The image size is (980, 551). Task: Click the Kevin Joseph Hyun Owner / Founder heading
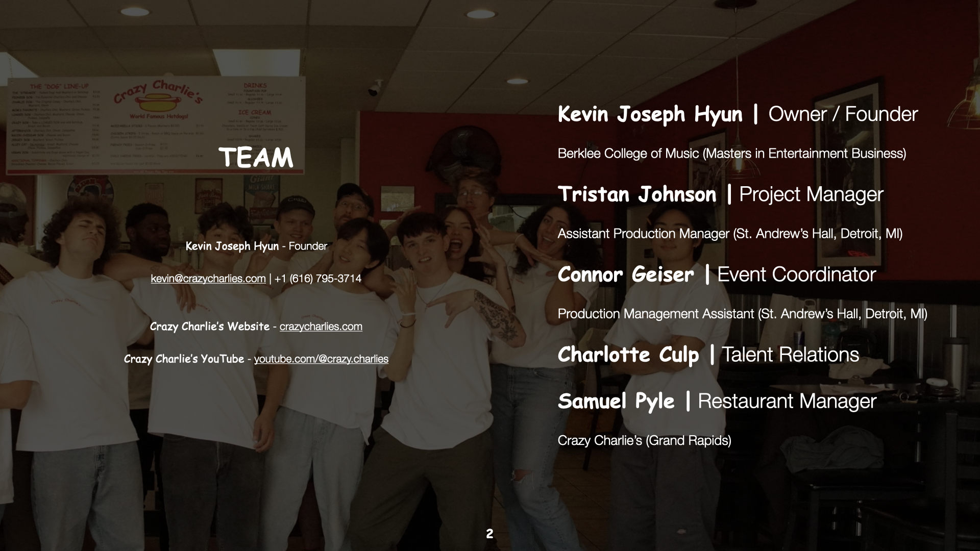click(x=738, y=114)
